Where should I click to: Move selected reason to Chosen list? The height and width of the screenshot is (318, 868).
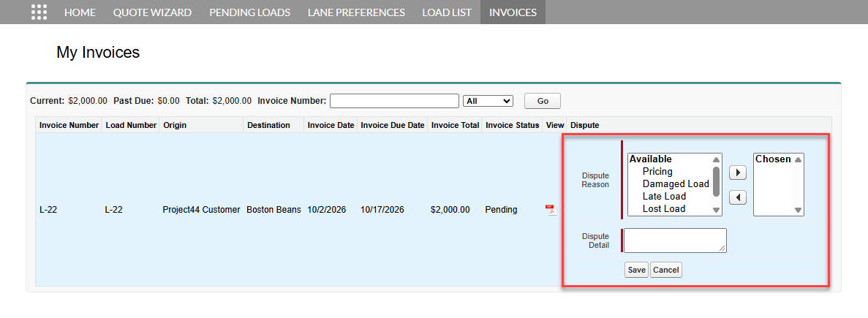tap(737, 173)
